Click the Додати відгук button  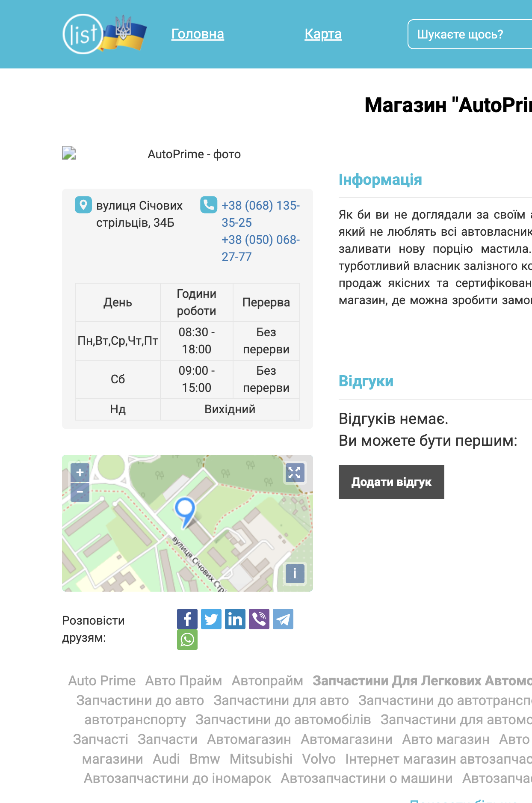[391, 482]
